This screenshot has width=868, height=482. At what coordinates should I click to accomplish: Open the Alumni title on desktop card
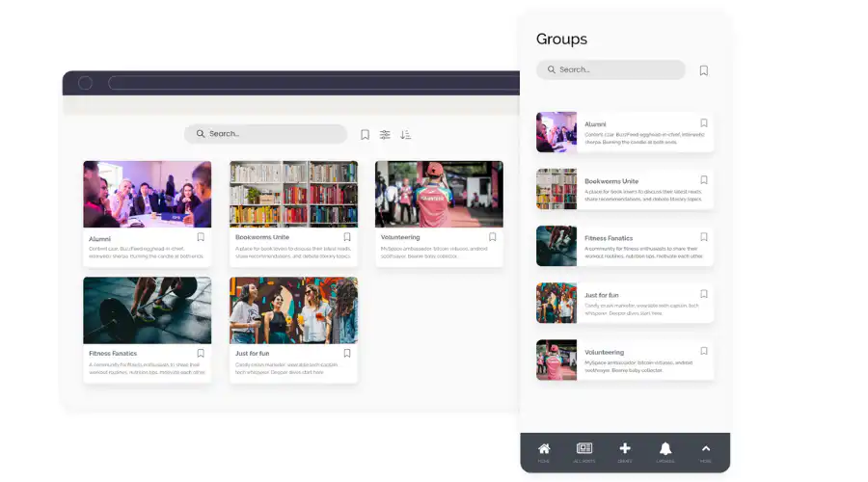99,239
